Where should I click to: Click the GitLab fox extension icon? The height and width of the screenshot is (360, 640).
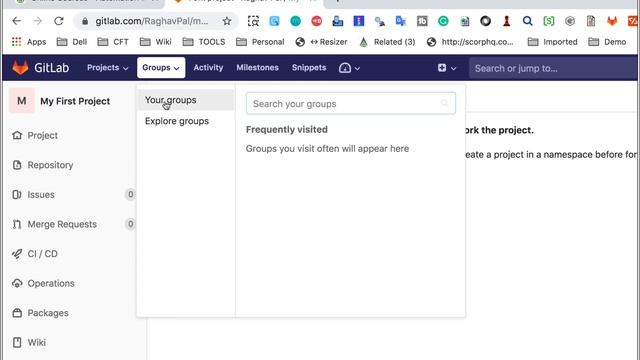coord(612,21)
